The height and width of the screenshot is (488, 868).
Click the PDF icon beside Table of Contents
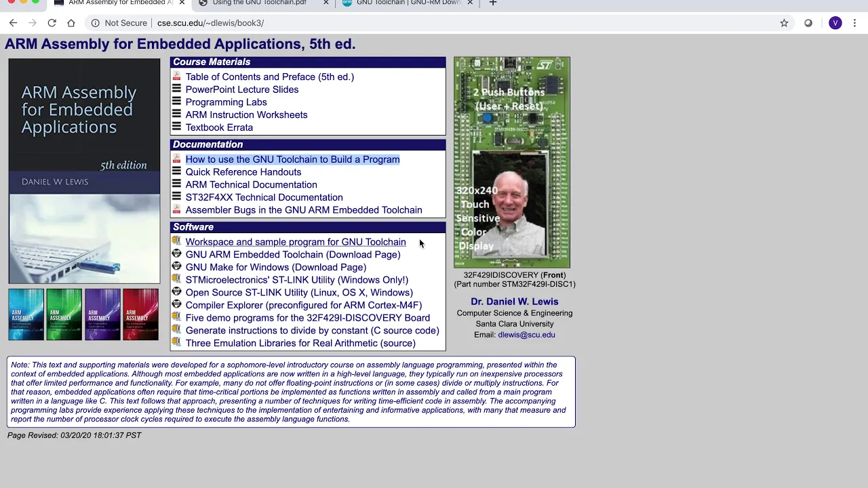[x=176, y=77]
